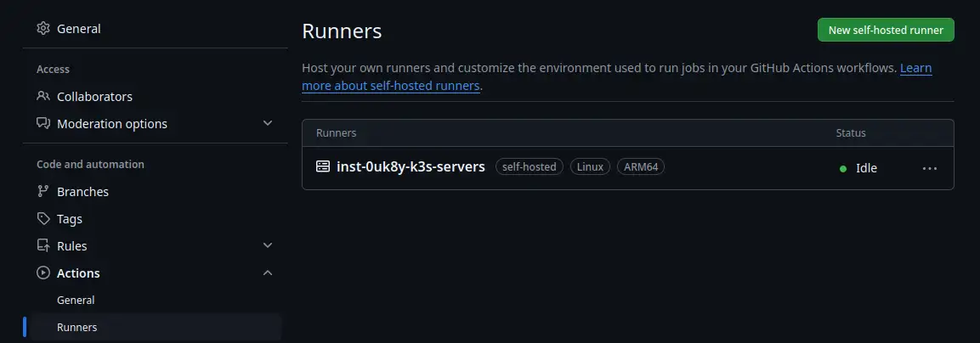Click the Code and automation label
Image resolution: width=980 pixels, height=343 pixels.
click(91, 165)
